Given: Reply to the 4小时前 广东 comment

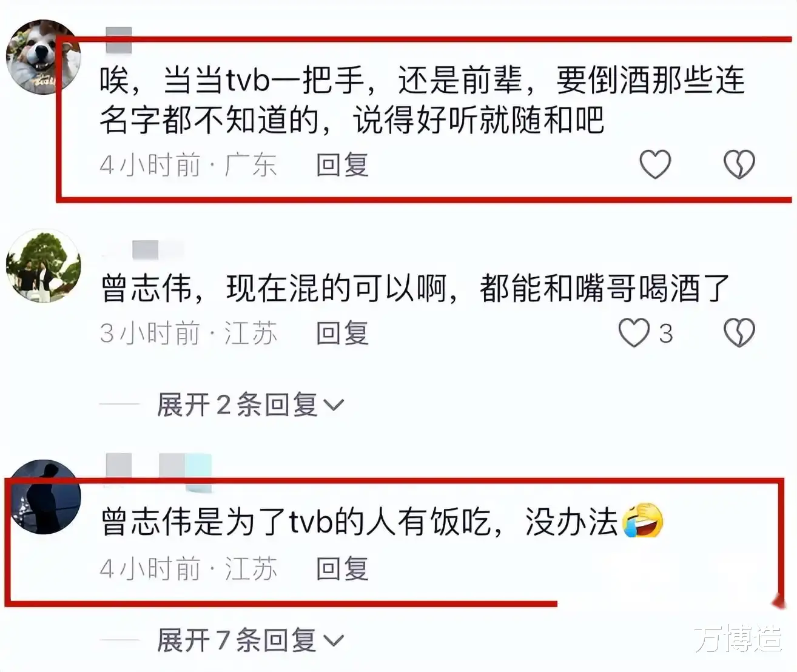Looking at the screenshot, I should [x=343, y=165].
